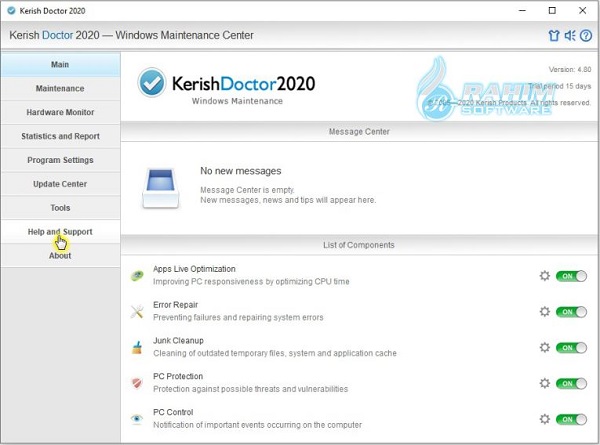The width and height of the screenshot is (600, 445).
Task: Turn off Apps Live Optimization switch
Action: (571, 276)
